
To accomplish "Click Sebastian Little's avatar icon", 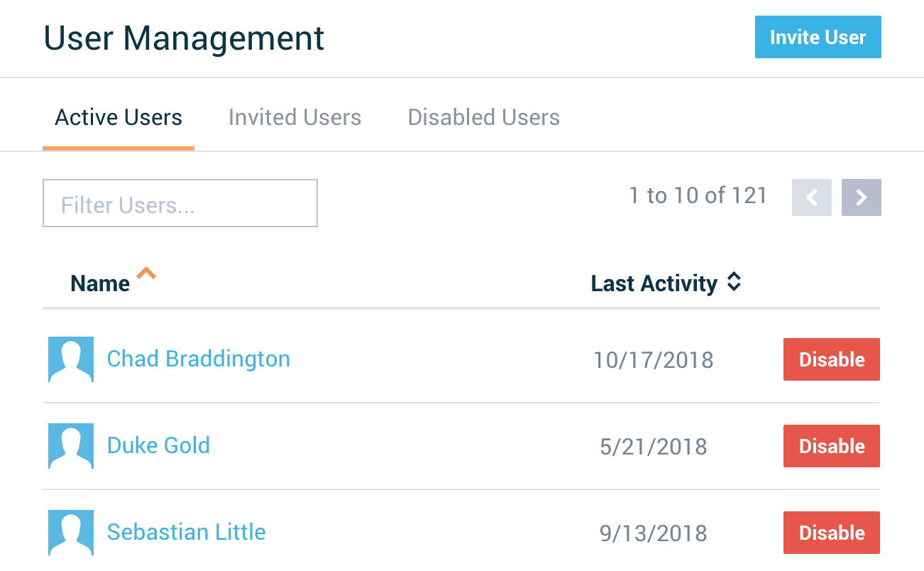I will click(x=71, y=533).
